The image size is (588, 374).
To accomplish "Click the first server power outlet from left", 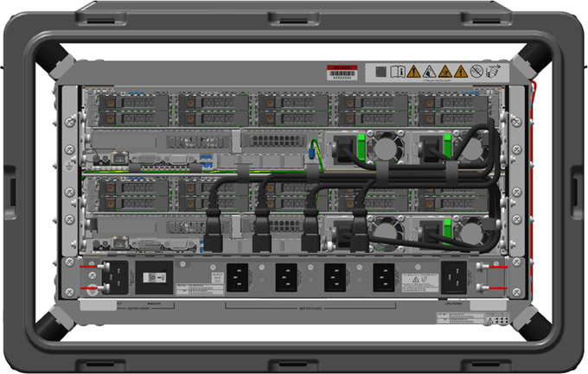I will [238, 277].
